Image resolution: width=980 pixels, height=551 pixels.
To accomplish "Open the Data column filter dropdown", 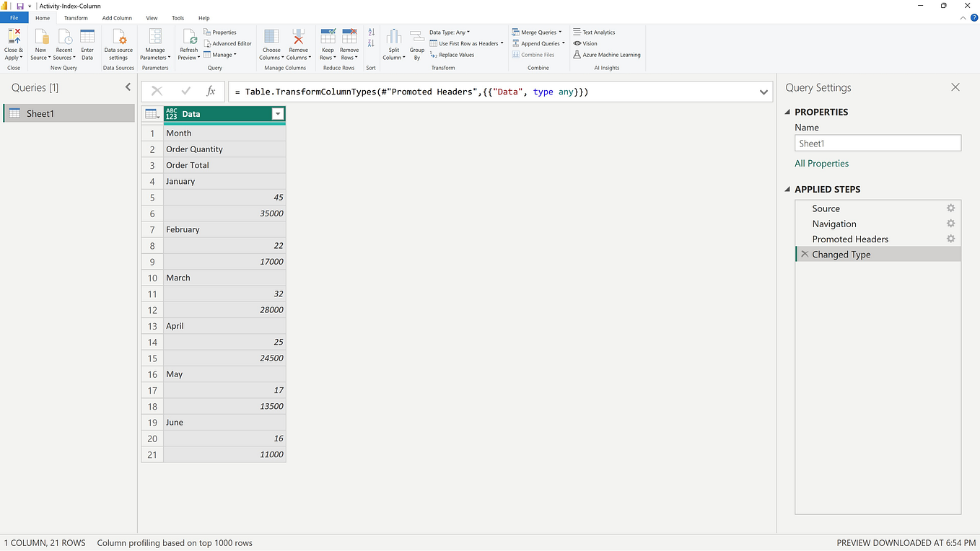I will pyautogui.click(x=278, y=114).
